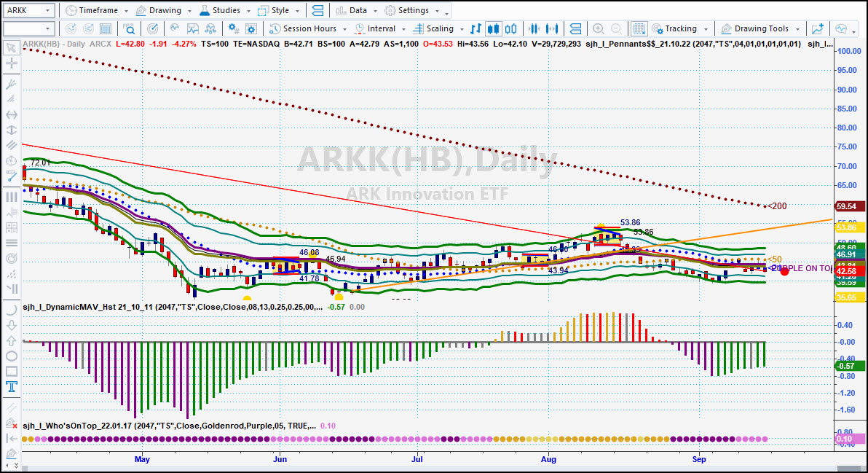Click the studies wave toolbar icon
Image resolution: width=868 pixels, height=473 pixels.
175,29
